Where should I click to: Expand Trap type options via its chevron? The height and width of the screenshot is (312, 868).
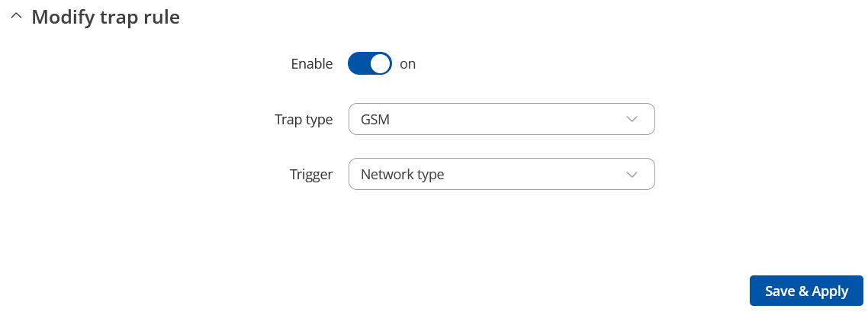click(632, 119)
